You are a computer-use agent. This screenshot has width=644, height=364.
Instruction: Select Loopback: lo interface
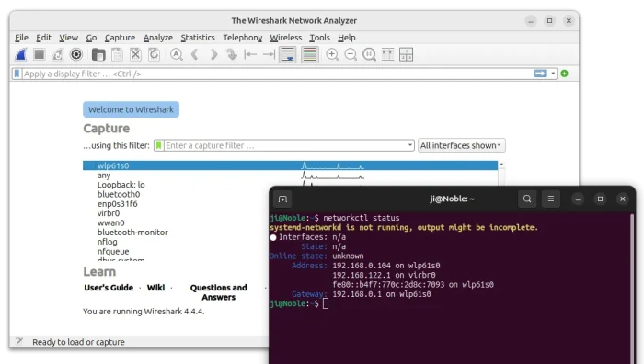pos(121,185)
